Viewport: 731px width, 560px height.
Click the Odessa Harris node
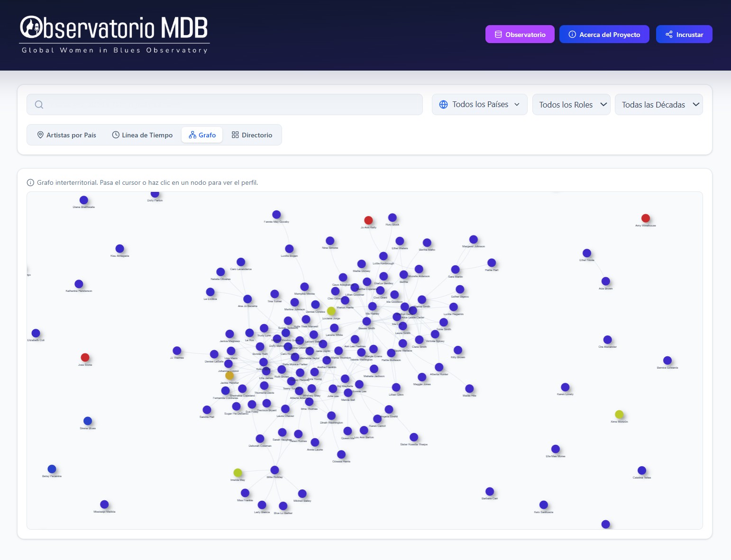tap(341, 454)
